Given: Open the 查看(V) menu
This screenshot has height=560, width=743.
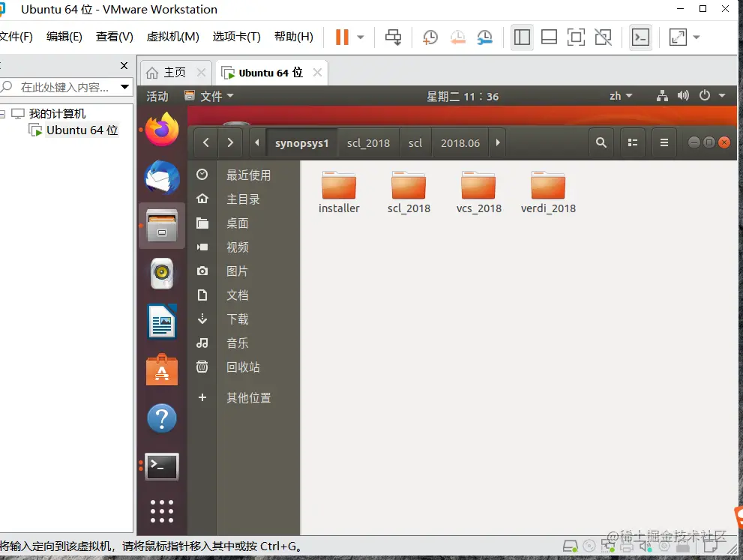Looking at the screenshot, I should pos(114,37).
